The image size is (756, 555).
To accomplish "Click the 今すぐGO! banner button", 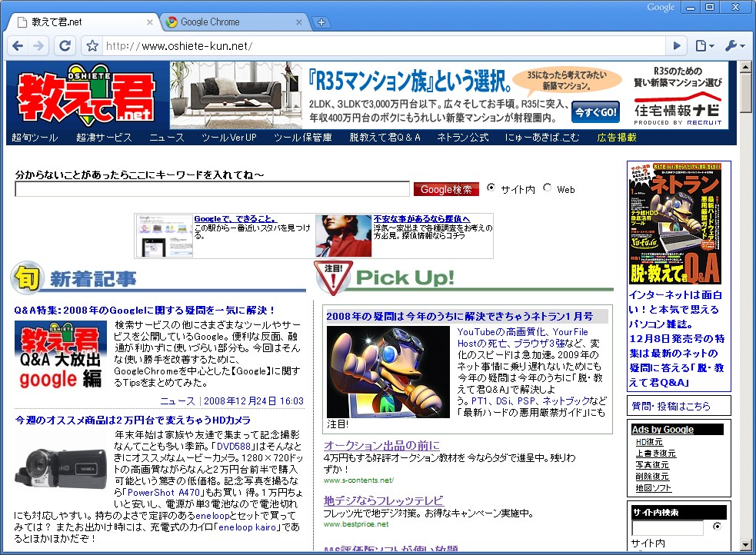I will [x=596, y=112].
